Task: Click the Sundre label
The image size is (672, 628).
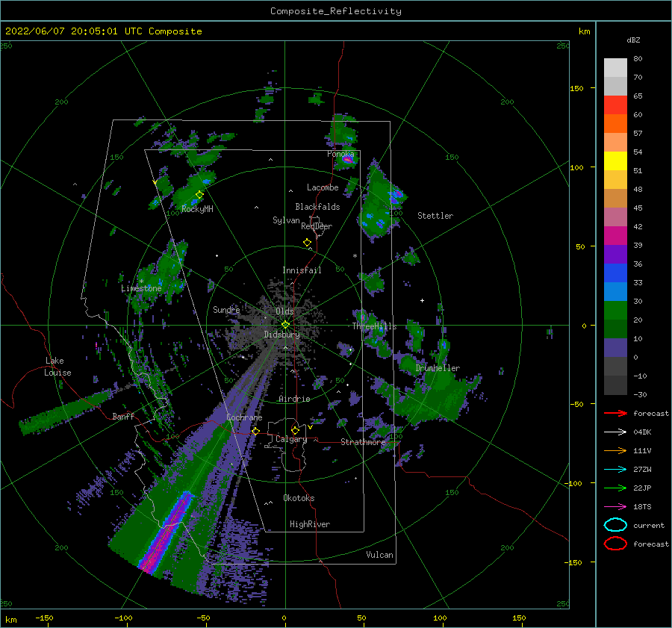Action: (226, 309)
